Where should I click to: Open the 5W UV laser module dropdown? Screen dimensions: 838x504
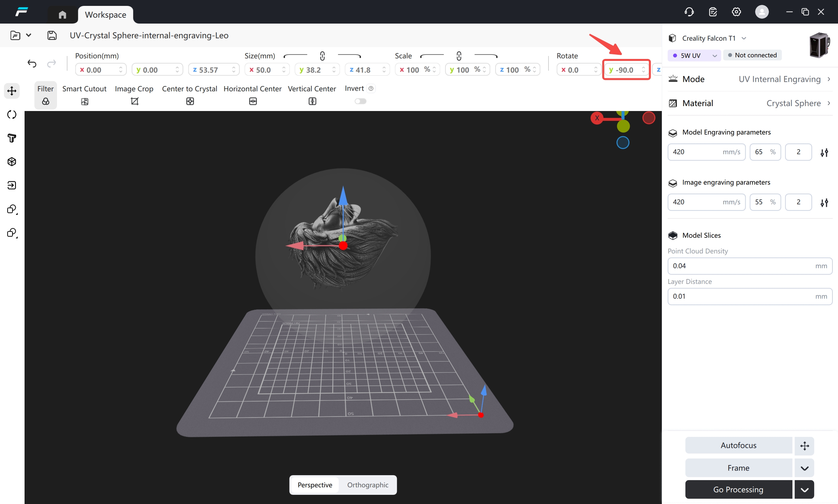pos(694,55)
